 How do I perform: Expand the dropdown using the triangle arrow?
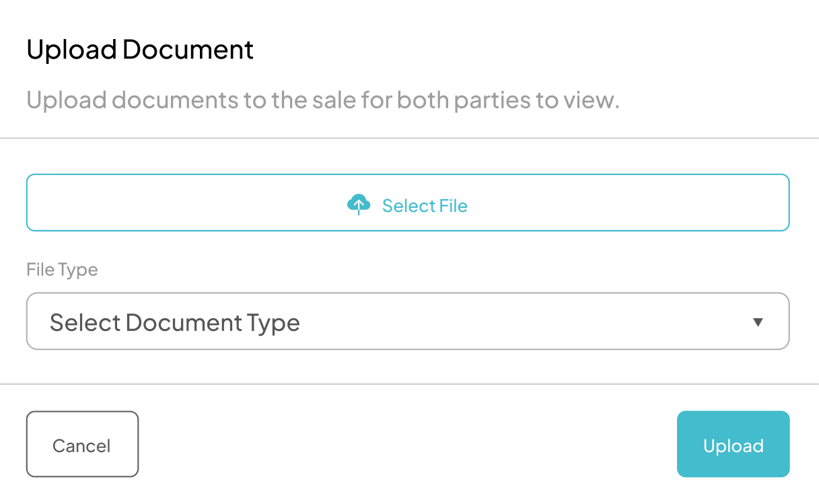click(x=758, y=322)
